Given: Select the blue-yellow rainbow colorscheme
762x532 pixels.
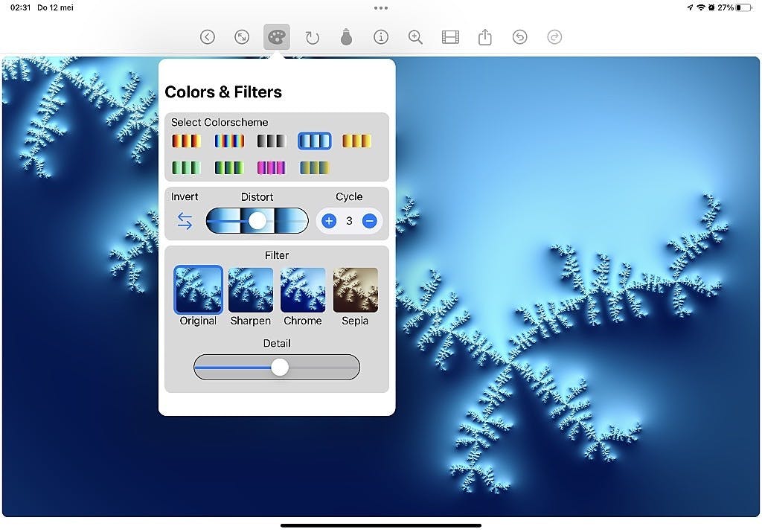Looking at the screenshot, I should [229, 141].
